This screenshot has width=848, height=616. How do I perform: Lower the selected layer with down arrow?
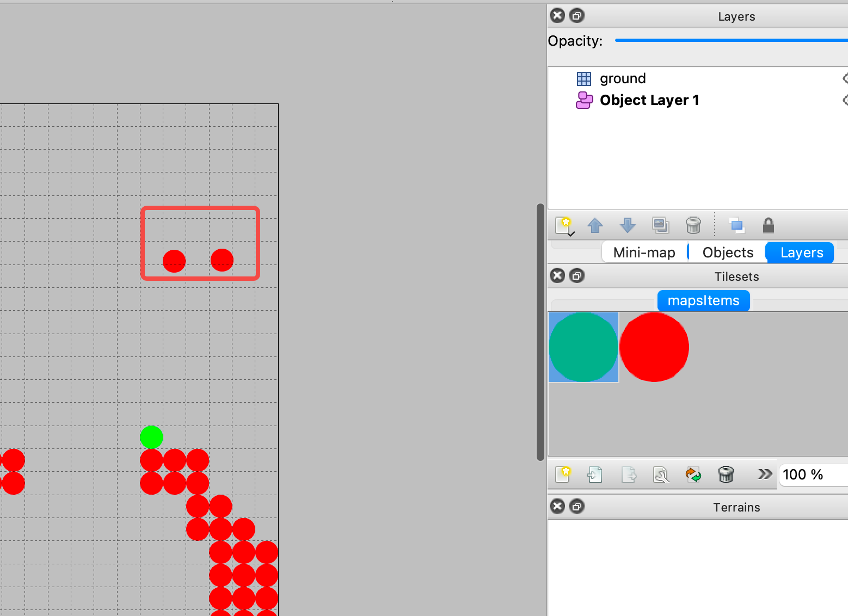point(628,225)
